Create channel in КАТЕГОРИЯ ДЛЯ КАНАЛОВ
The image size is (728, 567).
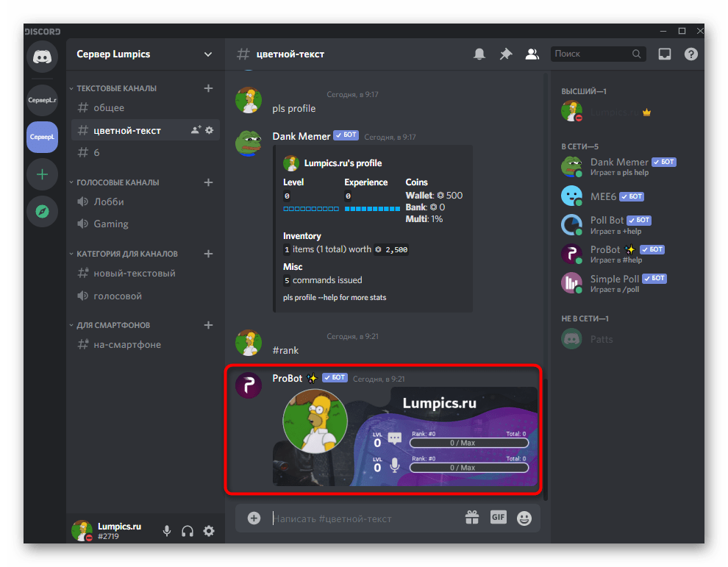[x=208, y=254]
